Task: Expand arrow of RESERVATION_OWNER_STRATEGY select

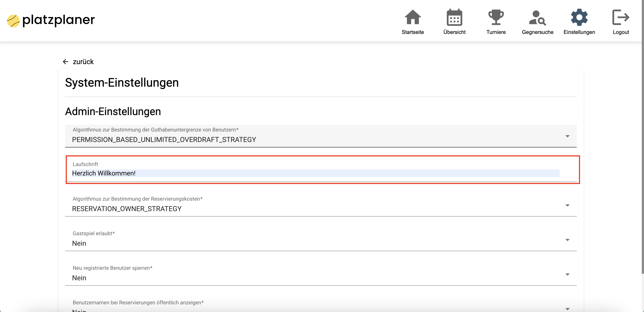Action: pos(567,205)
